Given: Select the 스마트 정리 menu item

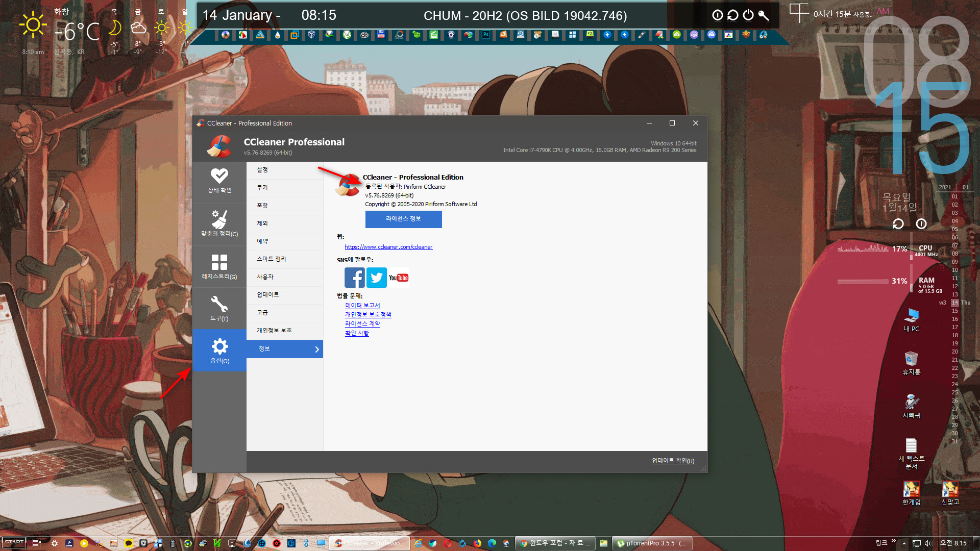Looking at the screenshot, I should click(285, 259).
